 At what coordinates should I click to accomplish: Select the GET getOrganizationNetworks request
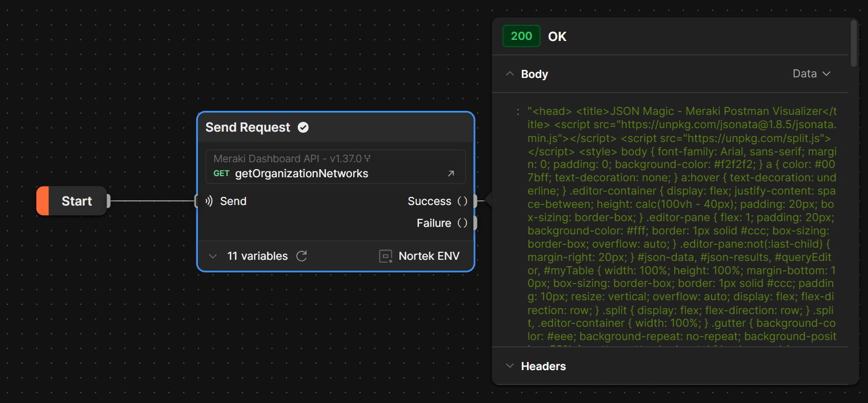301,174
